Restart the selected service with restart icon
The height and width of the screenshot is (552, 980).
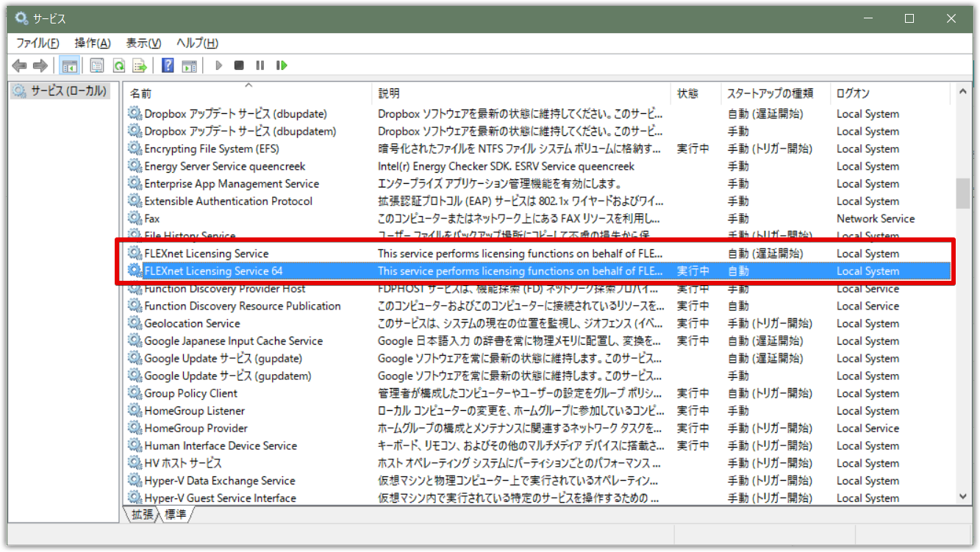click(x=281, y=66)
